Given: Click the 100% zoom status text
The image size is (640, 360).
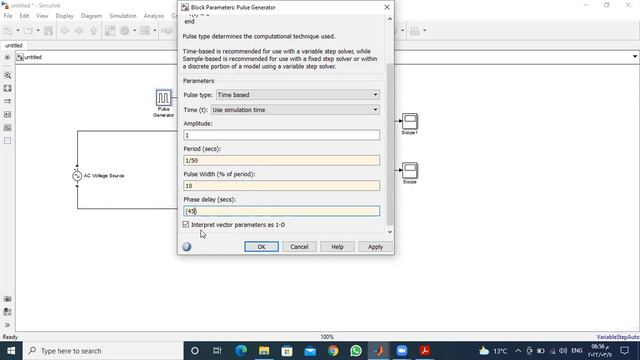Looking at the screenshot, I should coord(327,337).
